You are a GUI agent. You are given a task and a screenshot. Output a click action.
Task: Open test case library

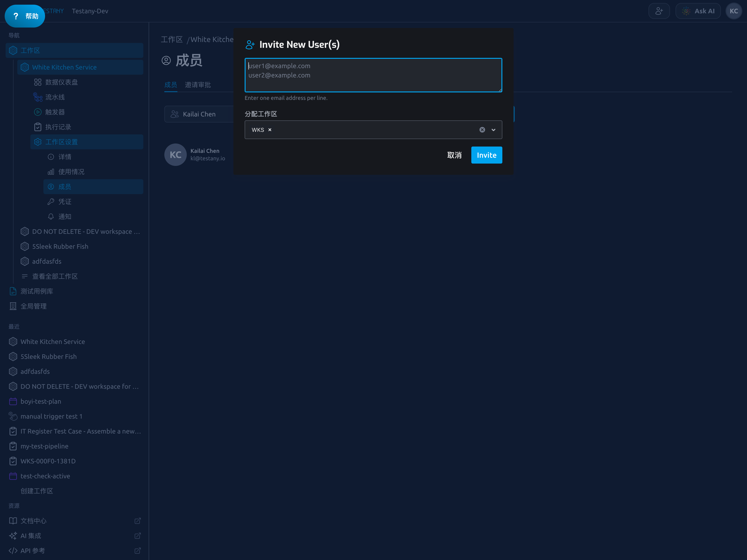(74, 291)
